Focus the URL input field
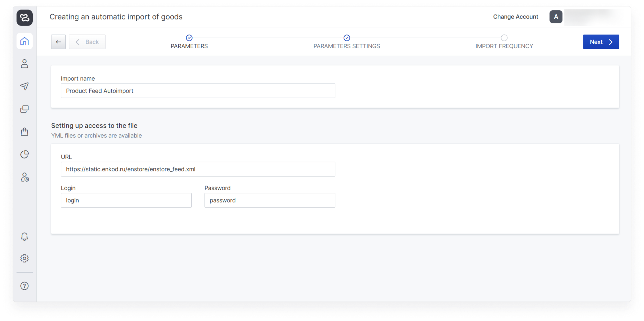The width and height of the screenshot is (644, 321). click(198, 169)
